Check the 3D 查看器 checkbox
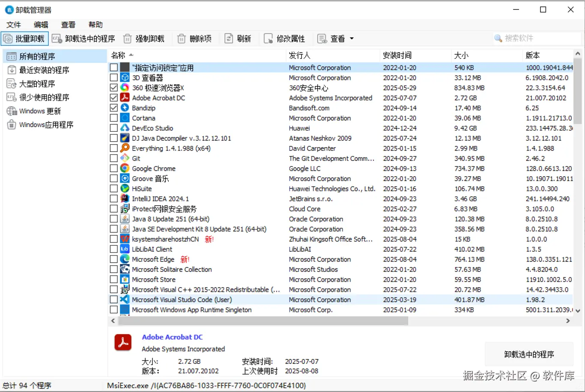 (x=113, y=77)
